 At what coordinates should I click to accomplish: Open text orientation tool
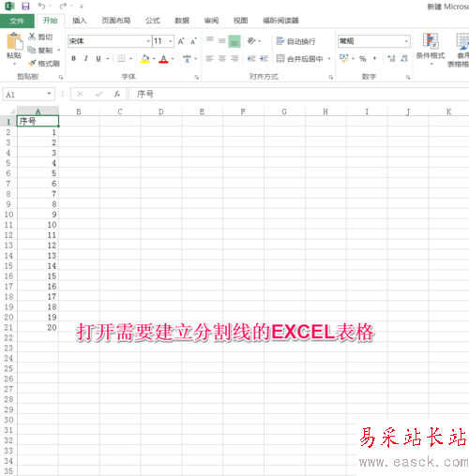pyautogui.click(x=251, y=41)
